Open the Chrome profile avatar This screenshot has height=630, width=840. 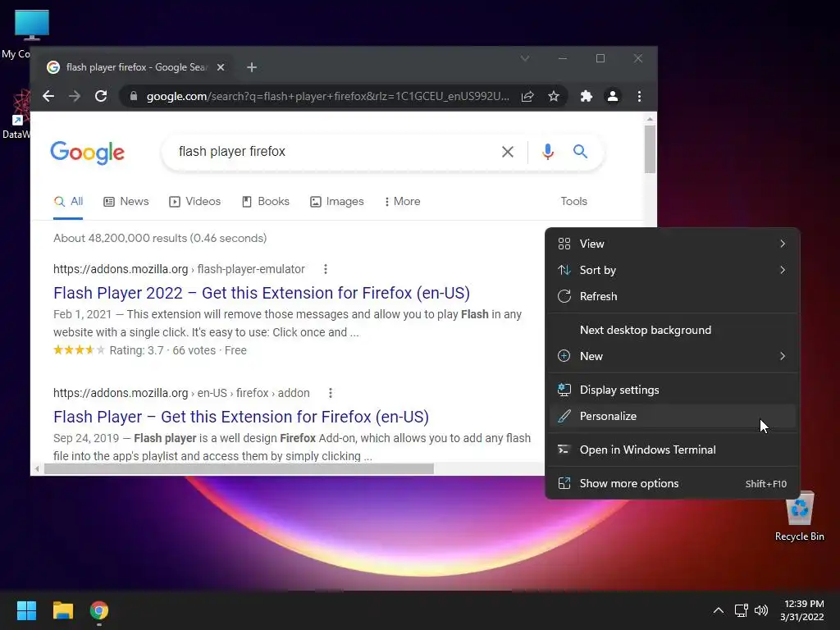(612, 97)
